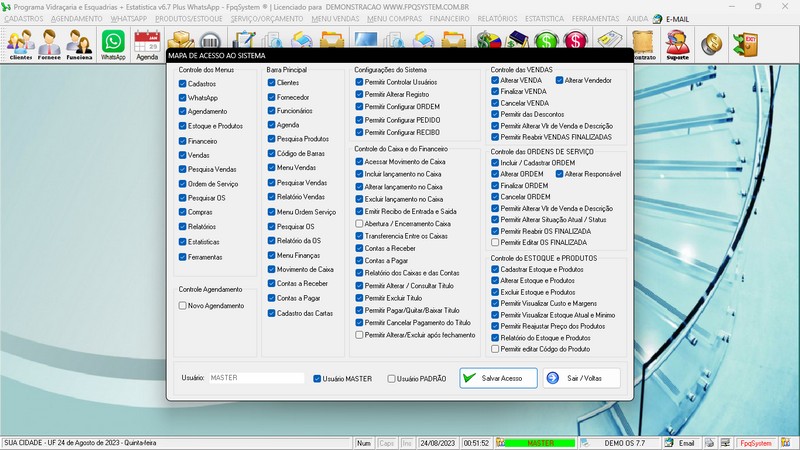This screenshot has height=450, width=800.
Task: Click the time 00:51:52 in status bar
Action: pos(476,443)
